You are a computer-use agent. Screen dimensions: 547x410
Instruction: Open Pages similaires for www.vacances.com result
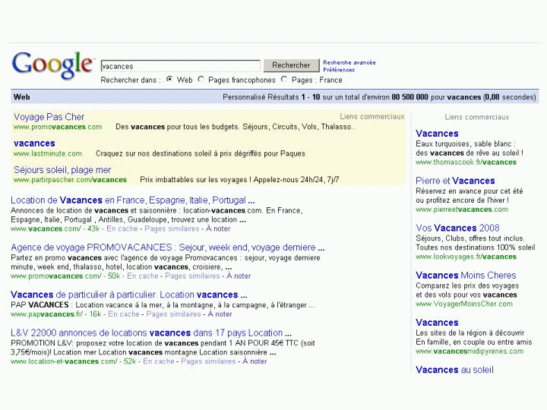click(172, 229)
